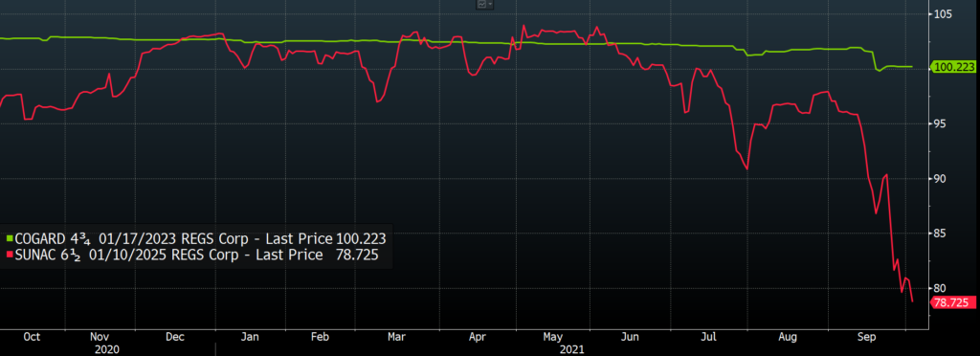
Task: Click the Dec month axis label
Action: pyautogui.click(x=175, y=337)
